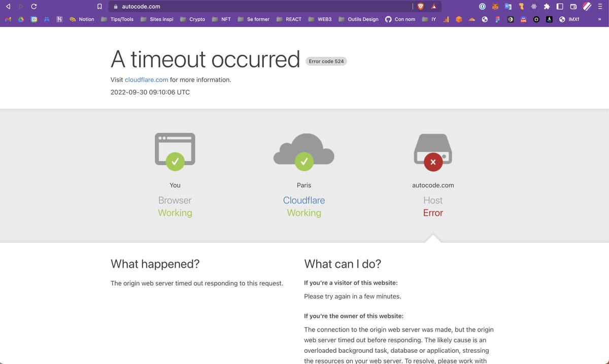The width and height of the screenshot is (609, 364).
Task: Show hidden bookmarks with the double chevron
Action: [599, 19]
